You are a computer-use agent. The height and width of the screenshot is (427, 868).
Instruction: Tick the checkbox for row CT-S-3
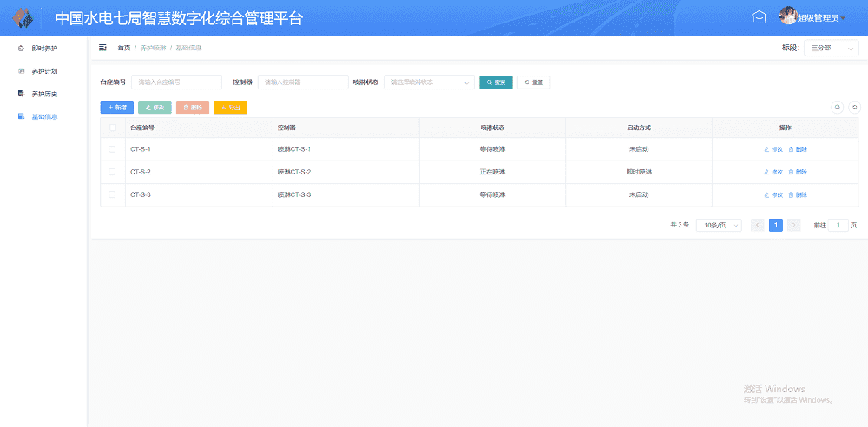tap(112, 194)
